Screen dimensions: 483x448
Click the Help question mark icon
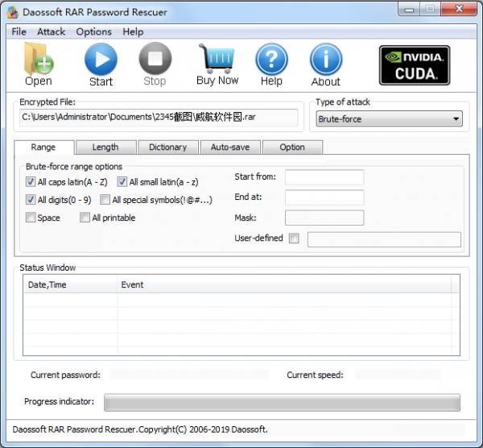click(271, 59)
